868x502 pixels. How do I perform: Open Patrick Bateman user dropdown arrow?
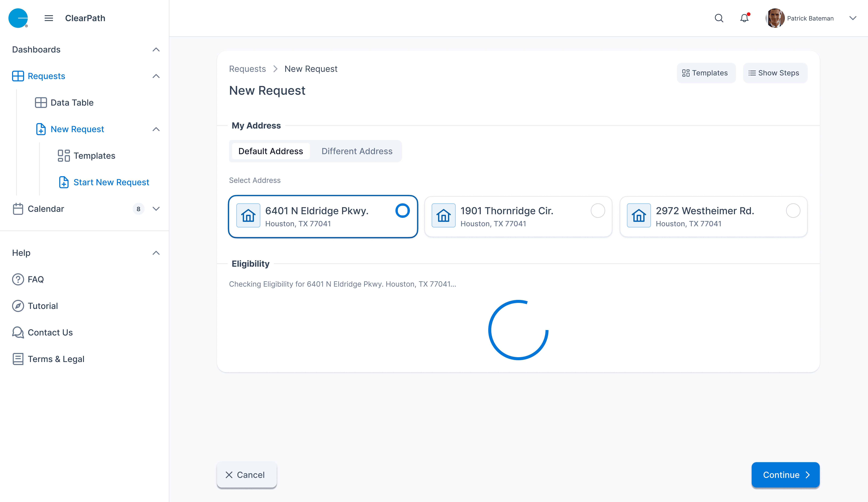coord(852,18)
